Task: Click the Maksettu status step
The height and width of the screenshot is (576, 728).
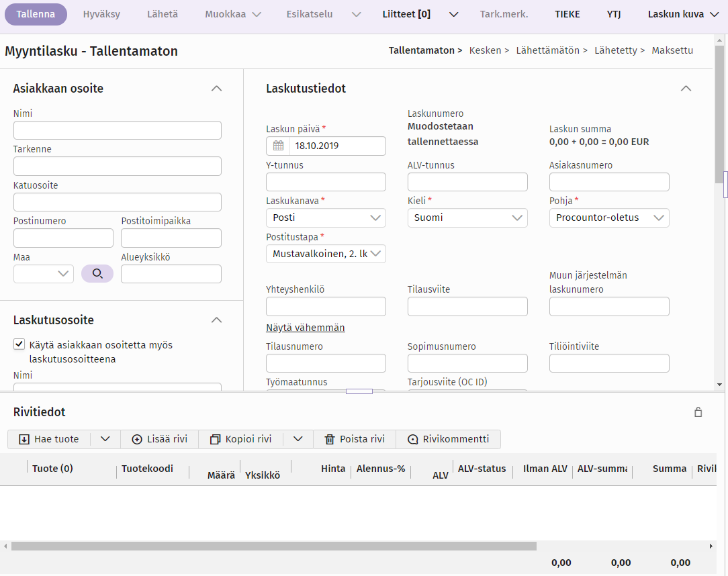Action: tap(672, 50)
